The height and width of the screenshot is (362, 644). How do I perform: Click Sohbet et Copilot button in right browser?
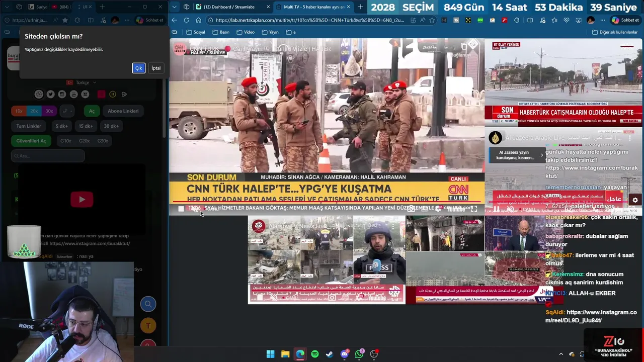pyautogui.click(x=625, y=20)
